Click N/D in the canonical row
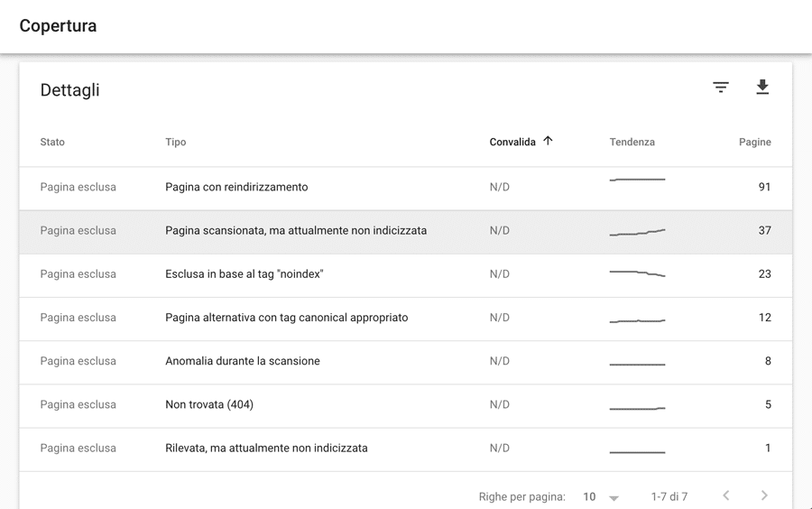 click(500, 318)
